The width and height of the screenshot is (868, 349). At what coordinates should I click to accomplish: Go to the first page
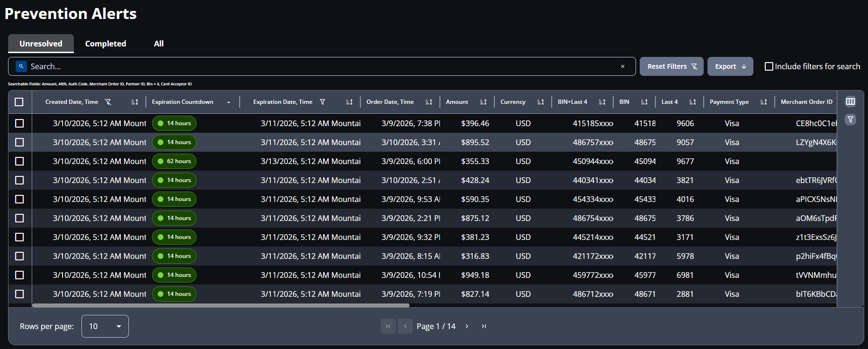pyautogui.click(x=388, y=326)
